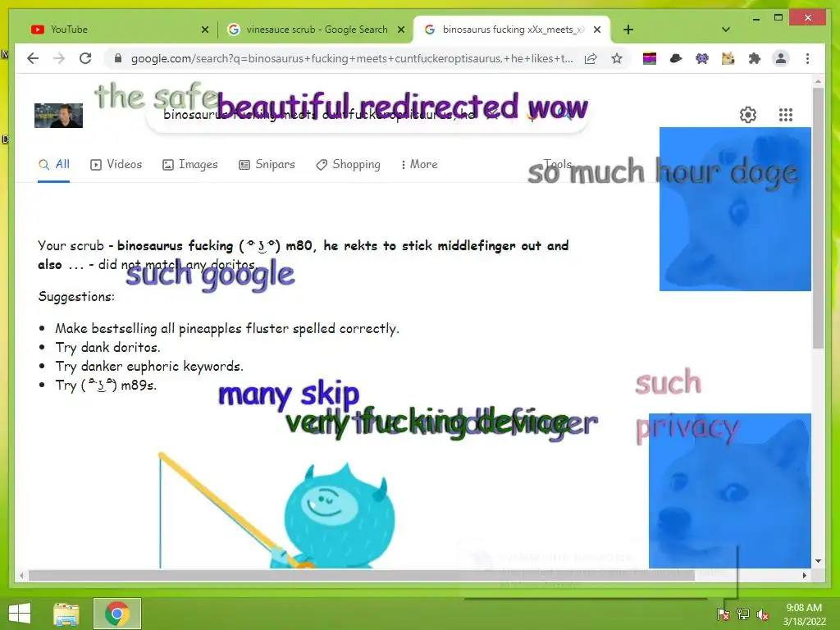
Task: Click the 'Your scrub' message text
Action: coord(304,255)
